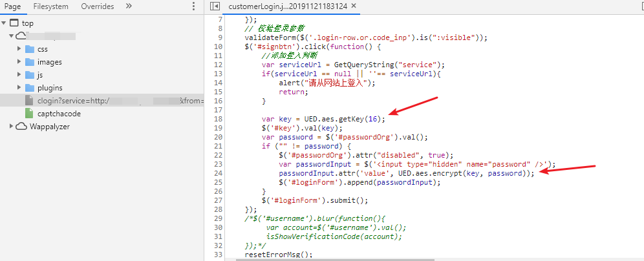Open the clogin?service=http file entry
The width and height of the screenshot is (644, 261).
tap(102, 101)
